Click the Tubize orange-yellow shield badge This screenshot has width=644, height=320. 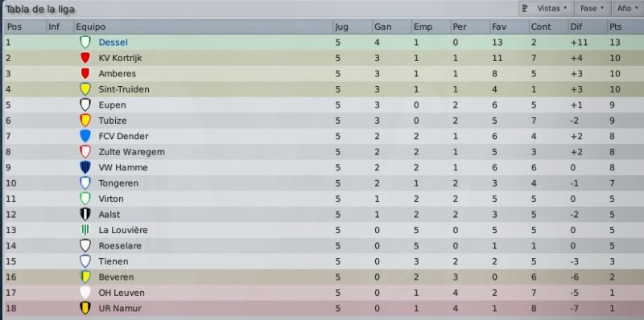pos(85,121)
